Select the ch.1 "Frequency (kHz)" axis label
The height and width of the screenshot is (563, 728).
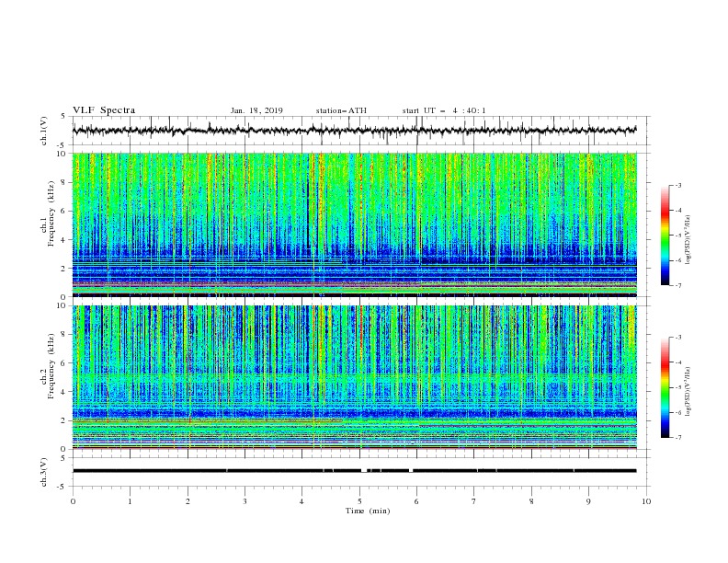point(51,213)
